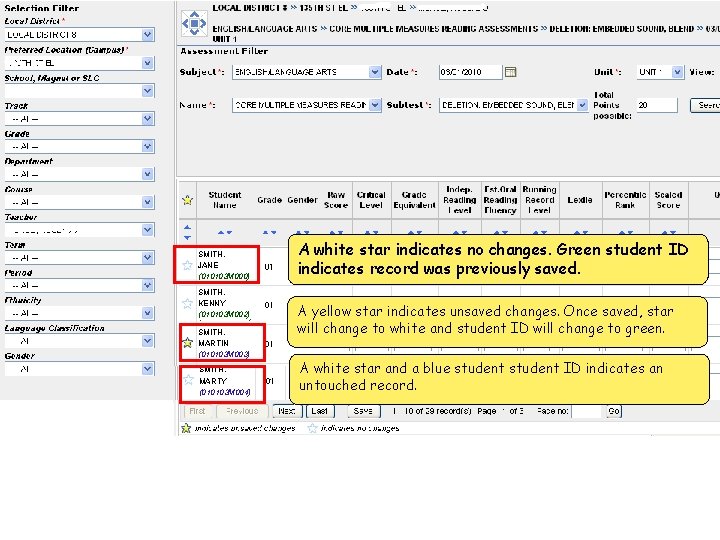Image resolution: width=720 pixels, height=540 pixels.
Task: Open the assessment Name dropdown
Action: coord(375,105)
